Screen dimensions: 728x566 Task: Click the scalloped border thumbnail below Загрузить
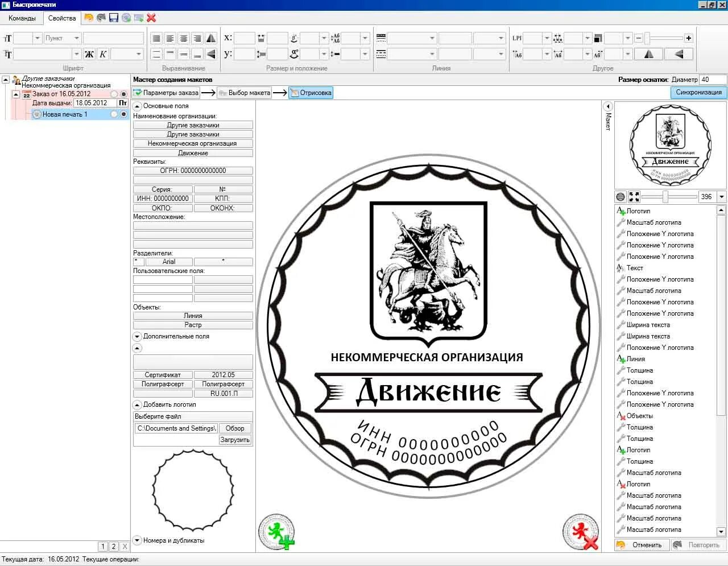193,490
